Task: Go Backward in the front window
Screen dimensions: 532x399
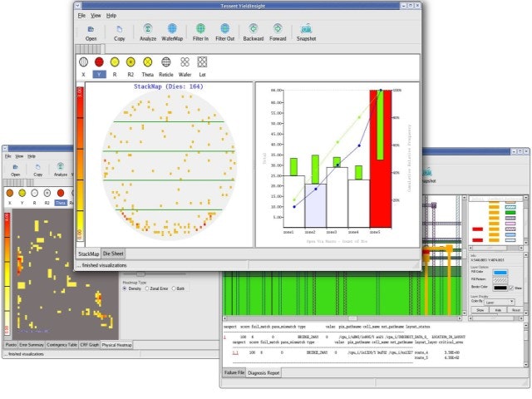Action: click(253, 28)
